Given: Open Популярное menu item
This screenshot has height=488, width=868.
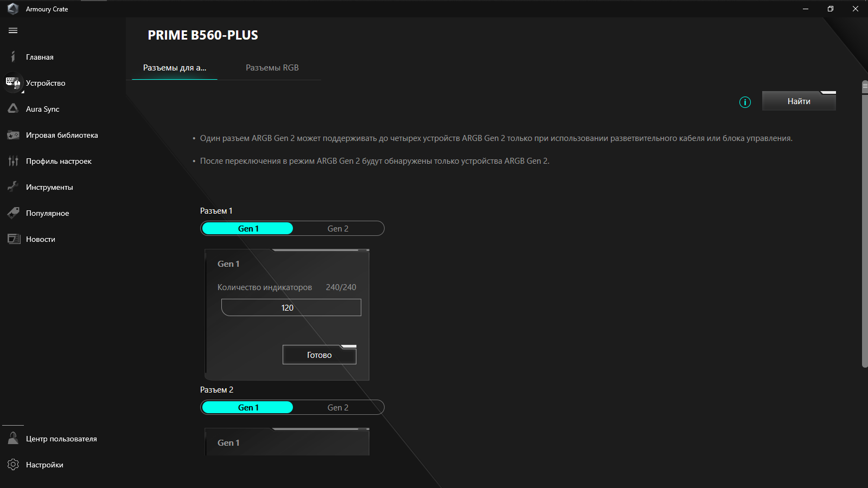Looking at the screenshot, I should 47,213.
